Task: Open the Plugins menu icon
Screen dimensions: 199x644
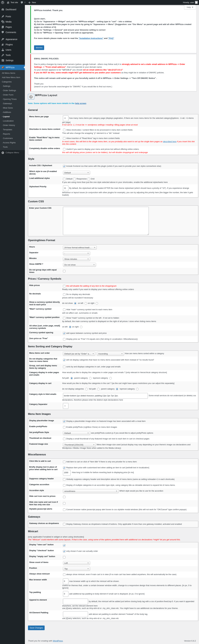Action: click(3, 45)
